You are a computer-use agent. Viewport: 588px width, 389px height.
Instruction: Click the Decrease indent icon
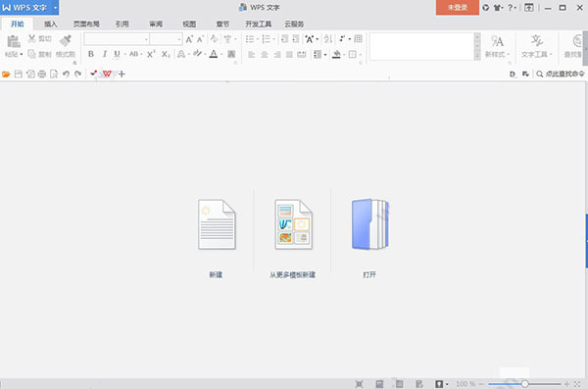coord(284,39)
